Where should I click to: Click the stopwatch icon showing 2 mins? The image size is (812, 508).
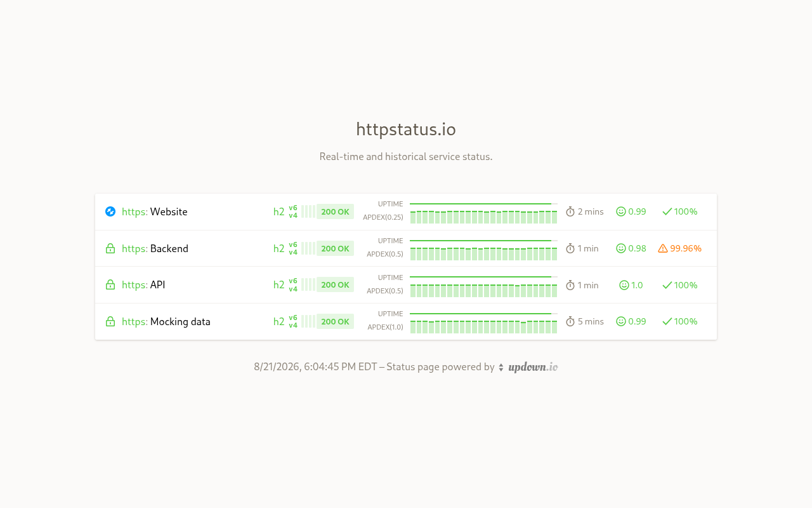tap(570, 211)
